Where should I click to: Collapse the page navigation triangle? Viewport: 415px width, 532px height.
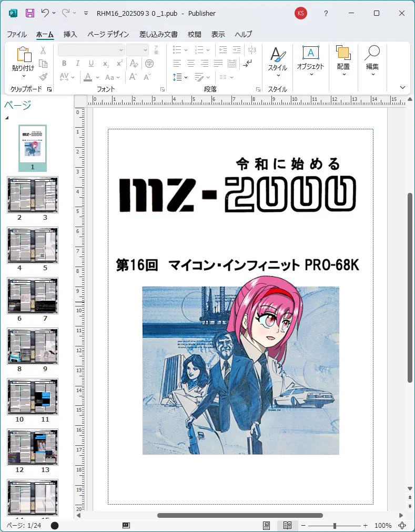click(7, 118)
